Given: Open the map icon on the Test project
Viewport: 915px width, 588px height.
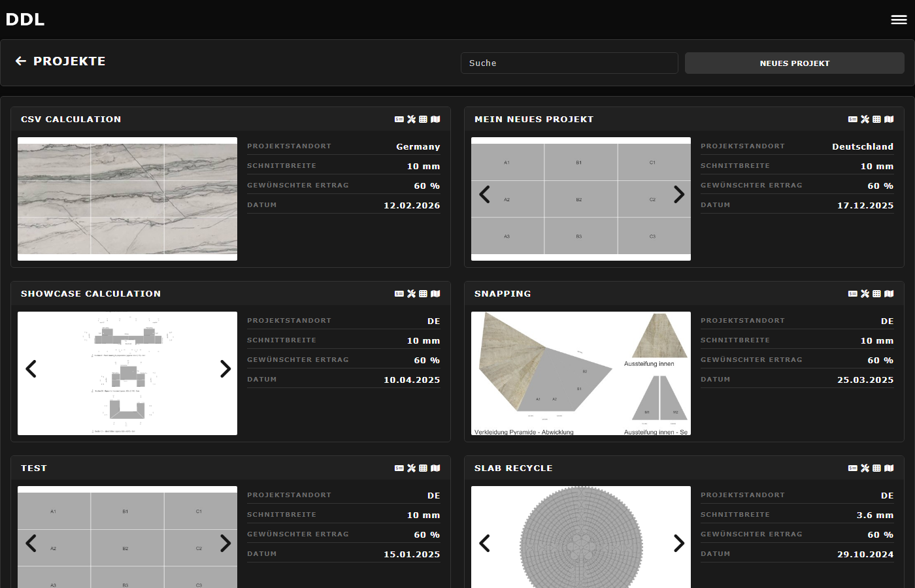Looking at the screenshot, I should [436, 468].
